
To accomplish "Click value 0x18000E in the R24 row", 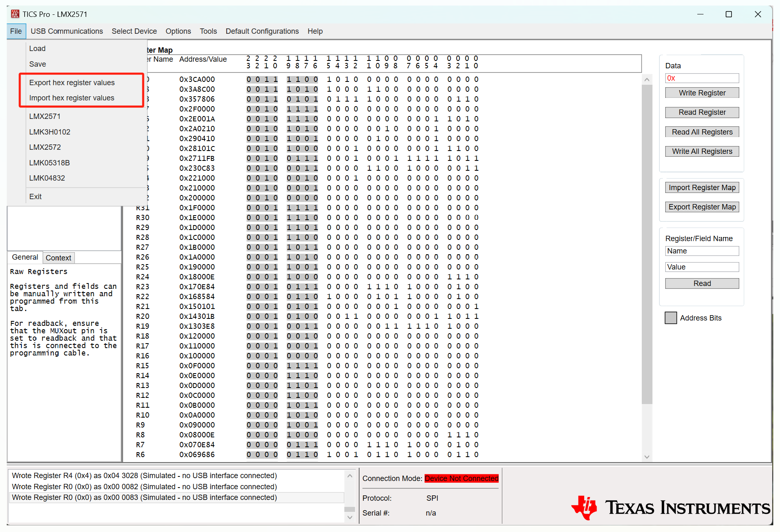I will pyautogui.click(x=197, y=277).
